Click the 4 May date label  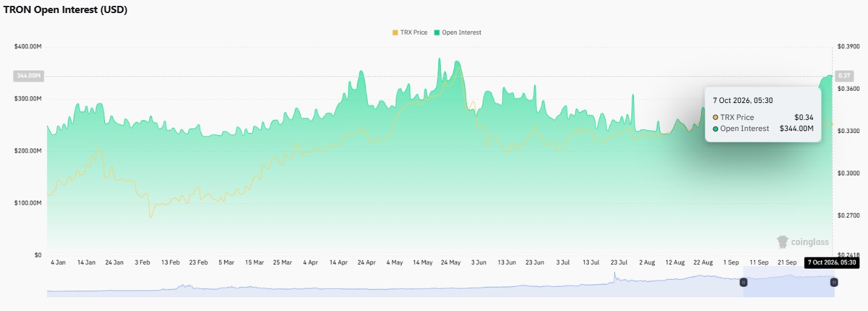[x=395, y=262]
